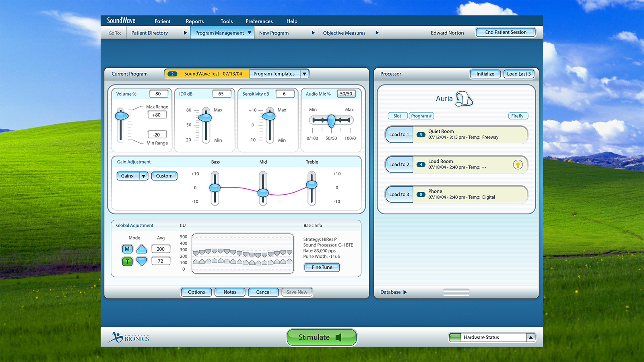Click Load to 1 button
The width and height of the screenshot is (644, 362).
(x=399, y=135)
